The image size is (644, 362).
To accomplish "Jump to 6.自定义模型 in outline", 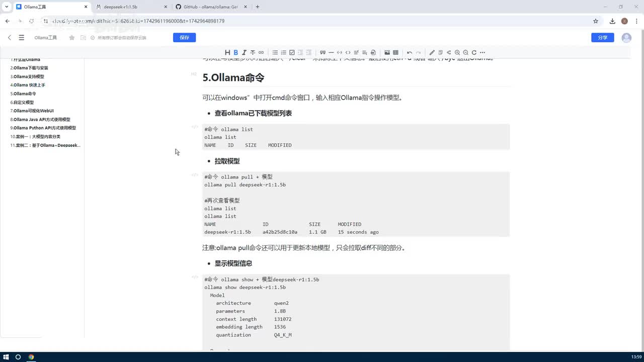I will point(22,102).
